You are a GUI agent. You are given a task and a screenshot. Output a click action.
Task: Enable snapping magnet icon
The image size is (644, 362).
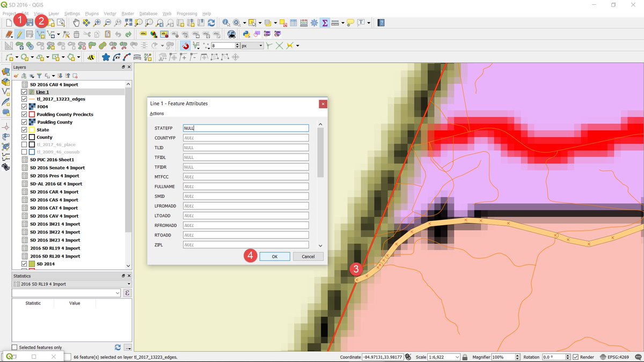click(x=185, y=46)
